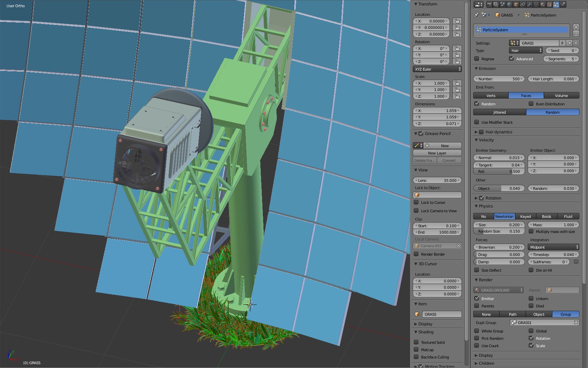Viewport: 588px width, 368px height.
Task: Unlink GRASS particle settings with X
Action: (576, 43)
